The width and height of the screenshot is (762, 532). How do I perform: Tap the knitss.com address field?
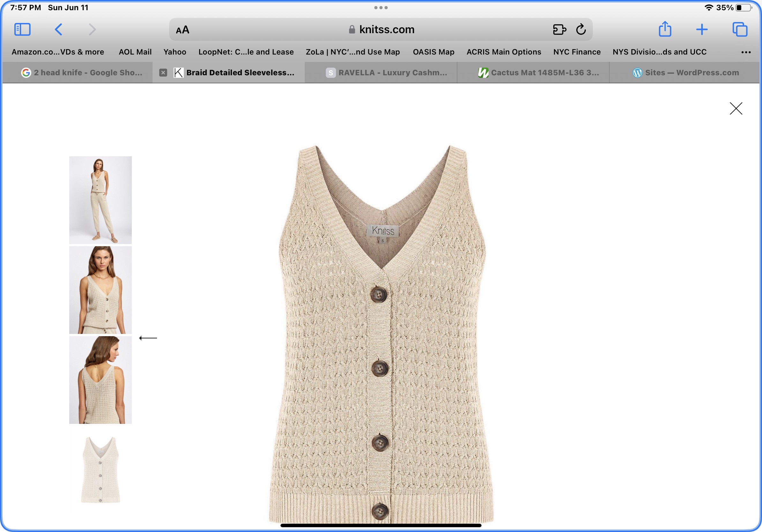pos(382,30)
